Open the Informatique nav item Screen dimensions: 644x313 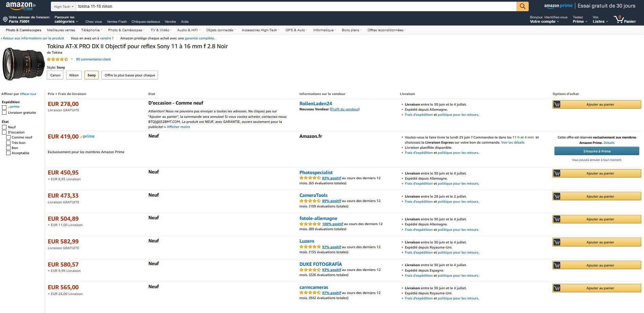point(325,30)
